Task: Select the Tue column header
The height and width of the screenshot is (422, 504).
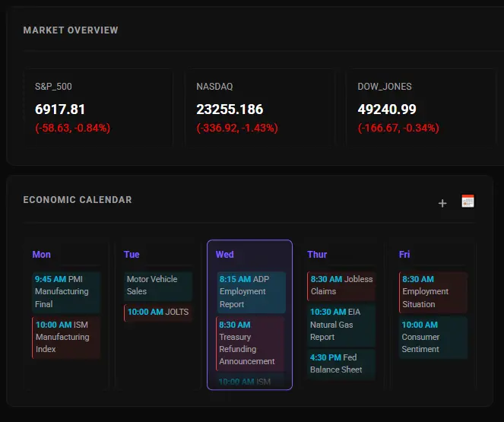Action: tap(132, 255)
